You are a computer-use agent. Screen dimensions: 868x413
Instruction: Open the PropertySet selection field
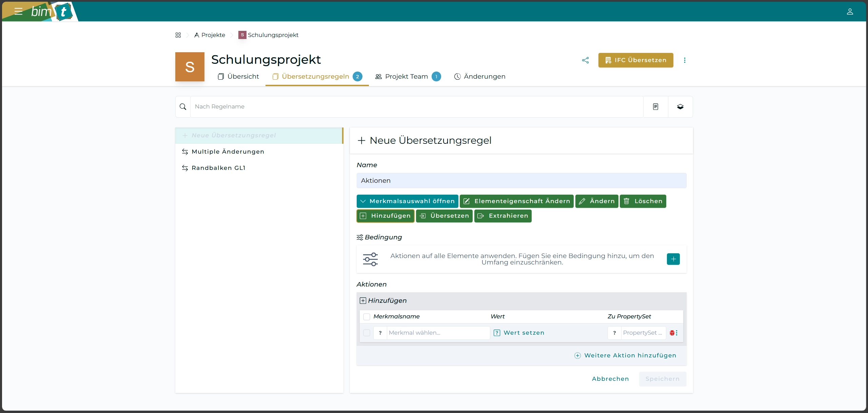[x=643, y=333]
